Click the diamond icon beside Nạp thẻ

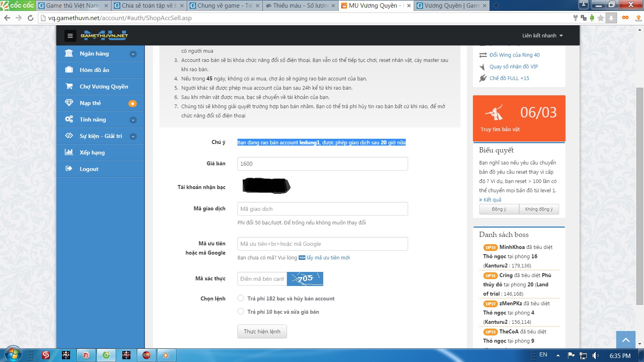pyautogui.click(x=69, y=103)
